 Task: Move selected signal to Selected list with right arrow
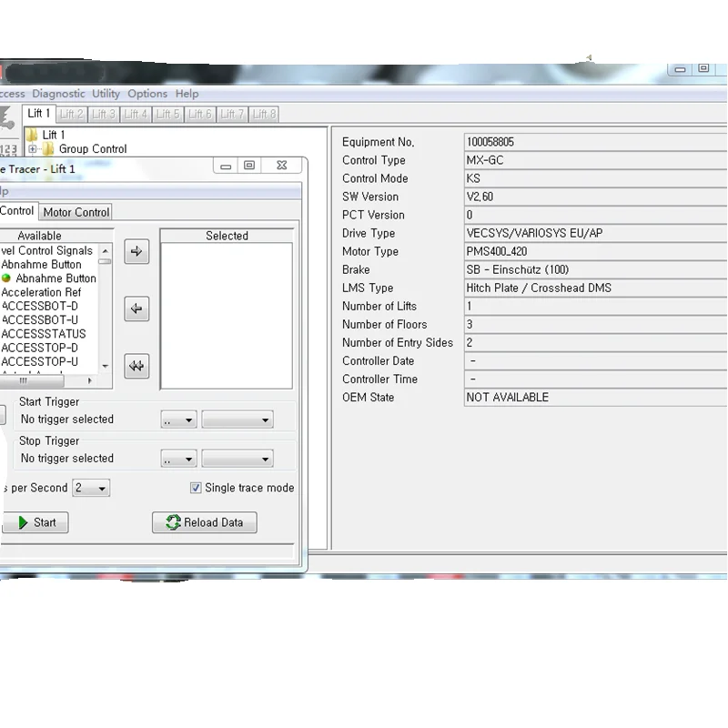pos(136,252)
